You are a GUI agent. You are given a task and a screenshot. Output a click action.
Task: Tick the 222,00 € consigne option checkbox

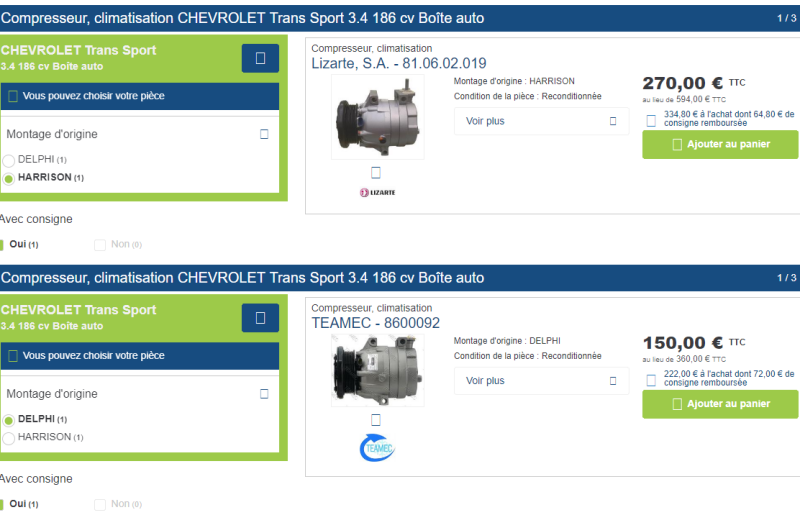tap(651, 380)
